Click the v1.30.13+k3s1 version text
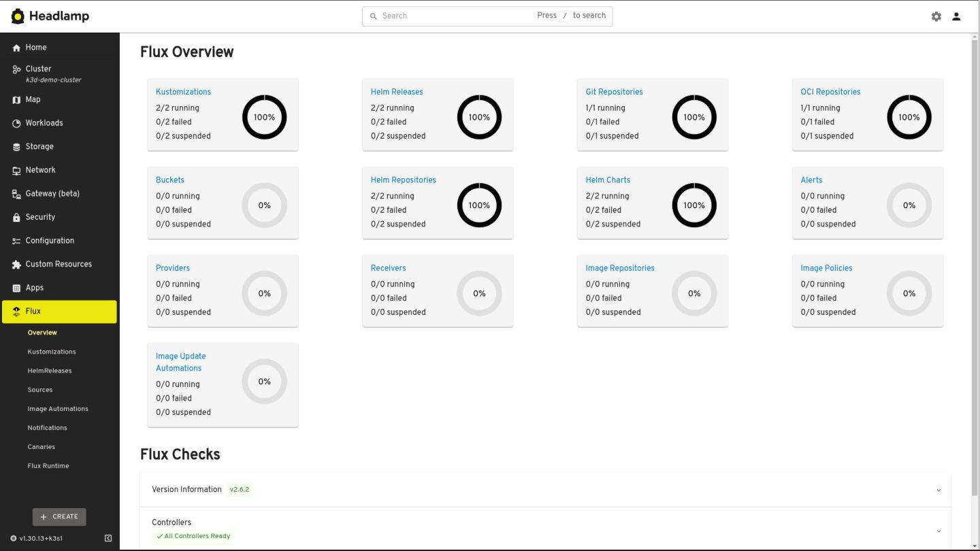980x551 pixels. click(41, 538)
